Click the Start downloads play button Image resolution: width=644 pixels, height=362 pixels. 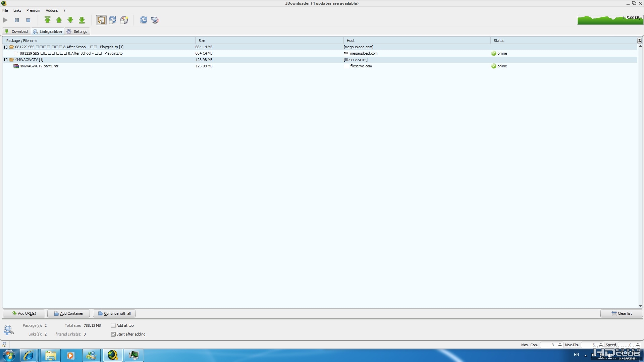coord(5,20)
